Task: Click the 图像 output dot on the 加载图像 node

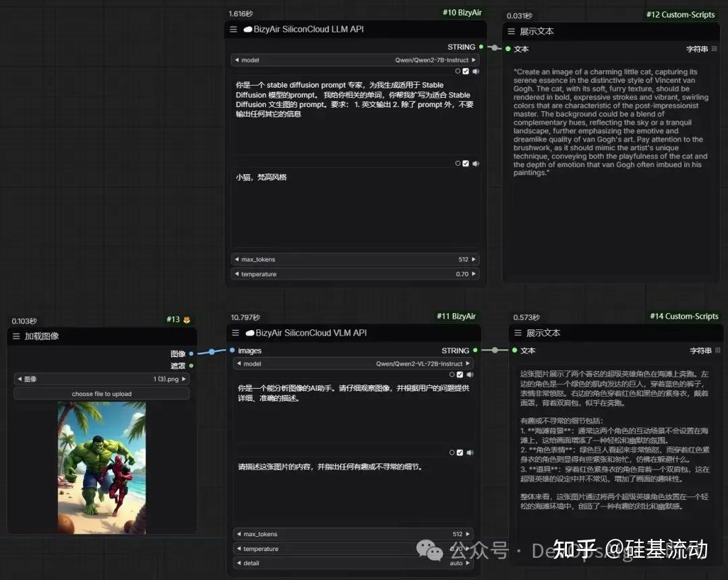Action: coord(191,354)
